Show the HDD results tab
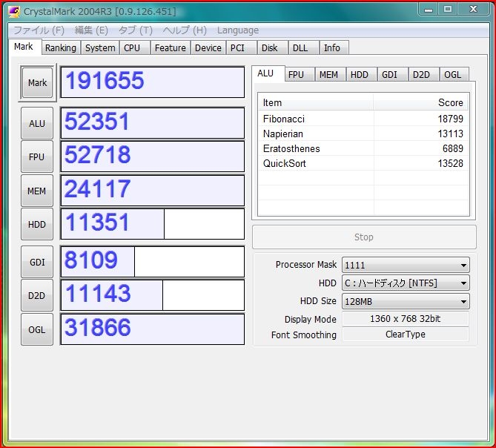This screenshot has width=496, height=448. [361, 75]
